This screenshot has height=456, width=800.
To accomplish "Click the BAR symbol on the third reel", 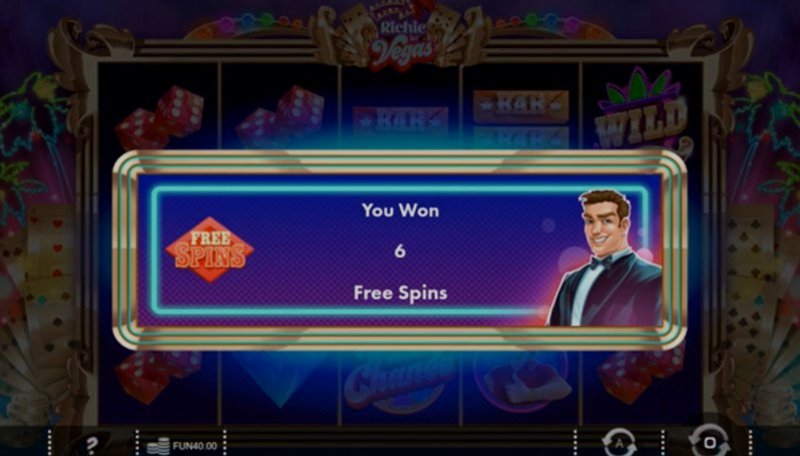I will tap(401, 124).
